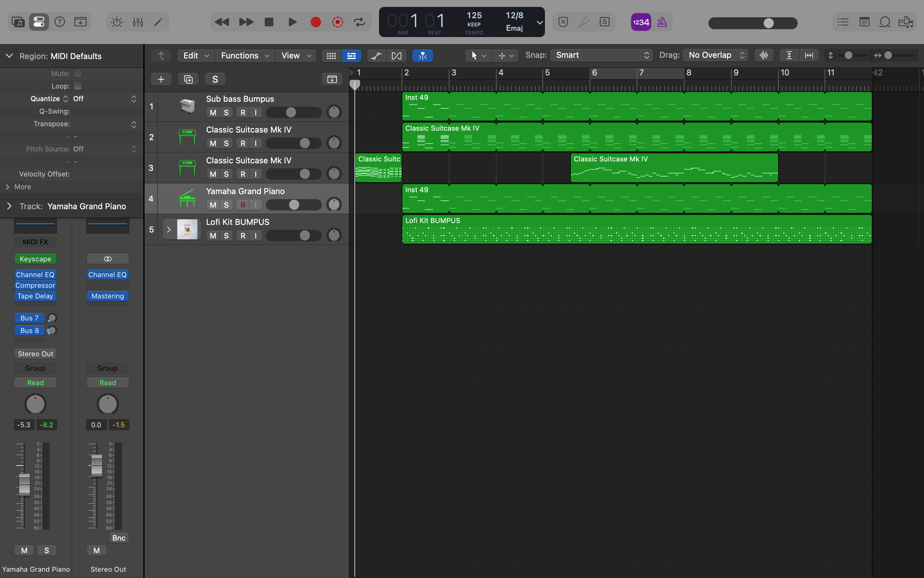Show automation view in tracks toolbar

(x=376, y=56)
